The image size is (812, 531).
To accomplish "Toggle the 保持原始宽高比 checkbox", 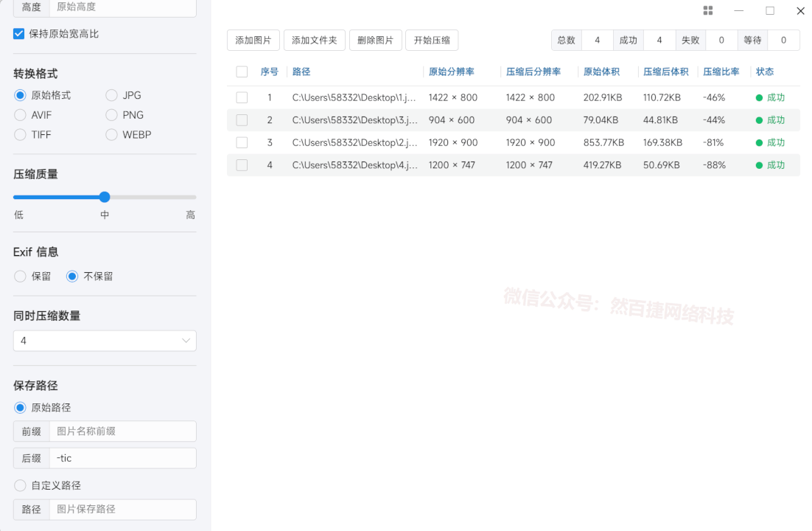I will [x=18, y=33].
